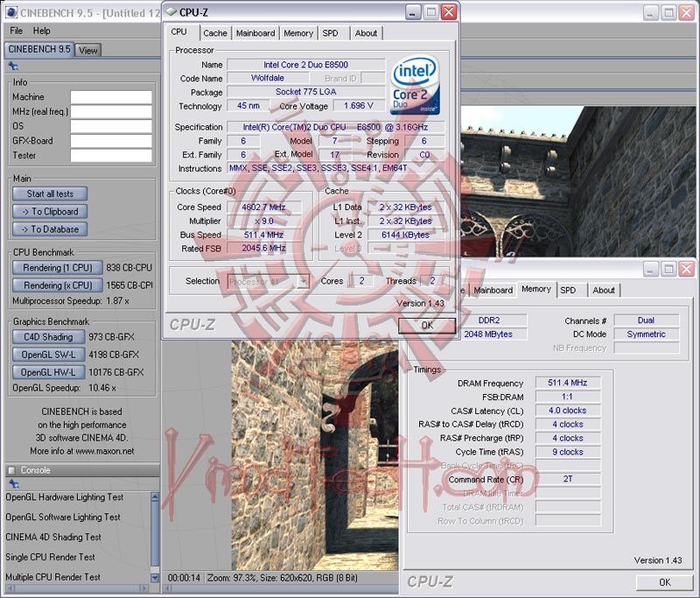Click 'Single CPU Render Test' console line

point(50,557)
